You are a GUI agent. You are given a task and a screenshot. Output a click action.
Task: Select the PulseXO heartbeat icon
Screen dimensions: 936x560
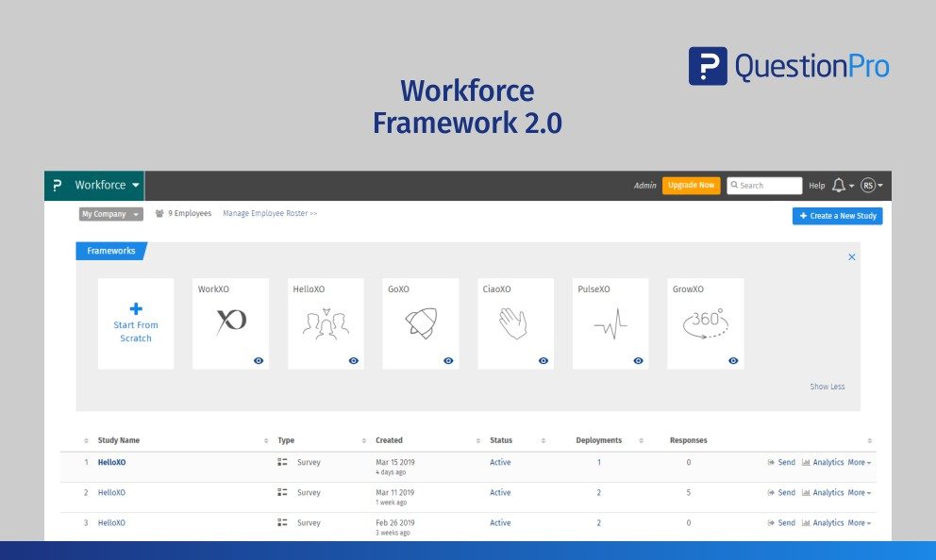[x=610, y=323]
